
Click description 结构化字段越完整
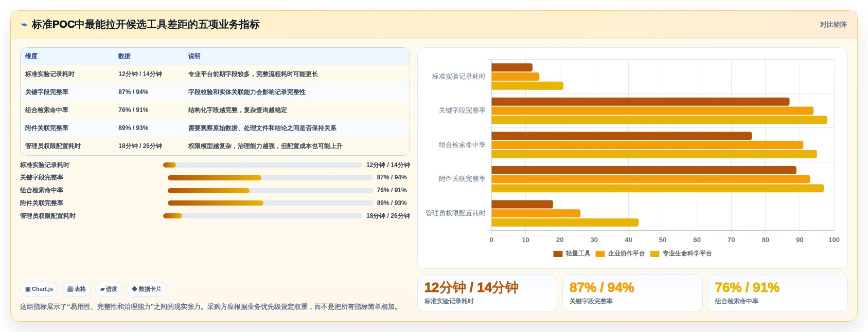point(238,110)
